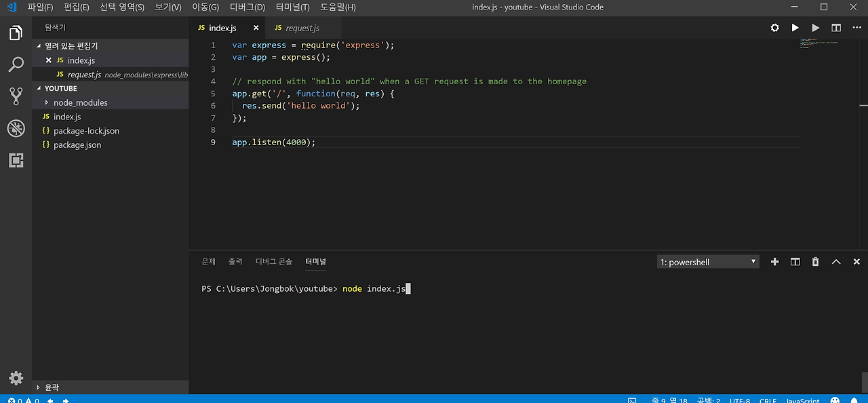Select the Terminal (터미널) panel tab

316,262
